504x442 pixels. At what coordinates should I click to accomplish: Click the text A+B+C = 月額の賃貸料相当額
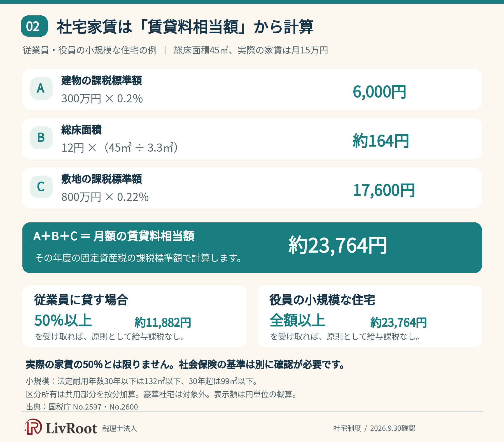114,236
